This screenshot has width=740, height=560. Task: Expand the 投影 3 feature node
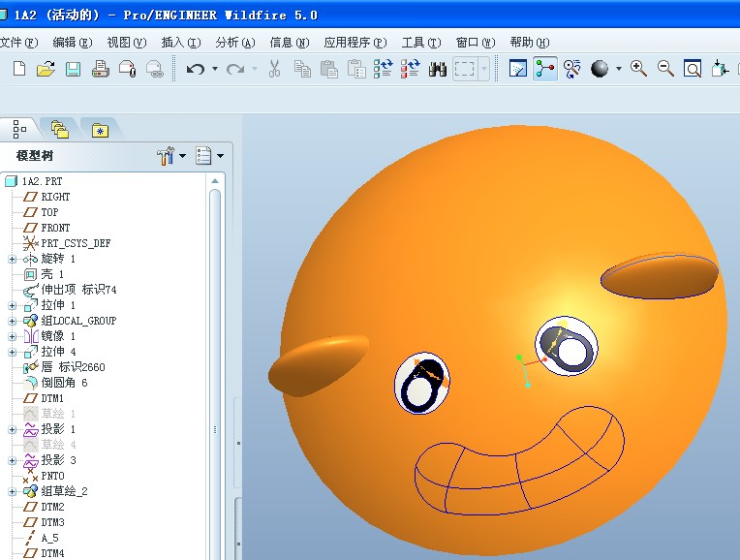tap(13, 461)
